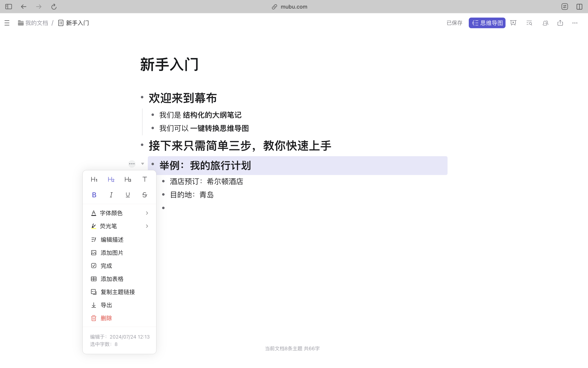Click the line 我们可以 一键转换思维导图
This screenshot has width=588, height=368.
click(204, 128)
